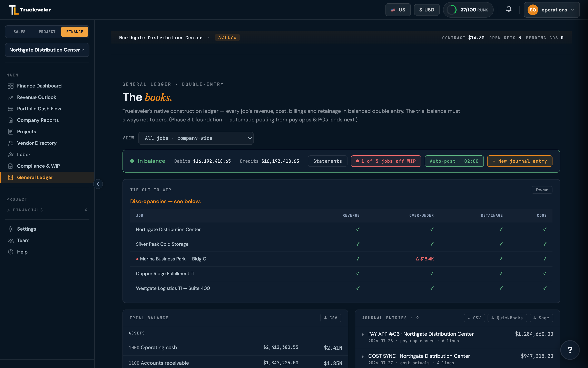Click the CONTRACT $14.3M stat

point(463,38)
